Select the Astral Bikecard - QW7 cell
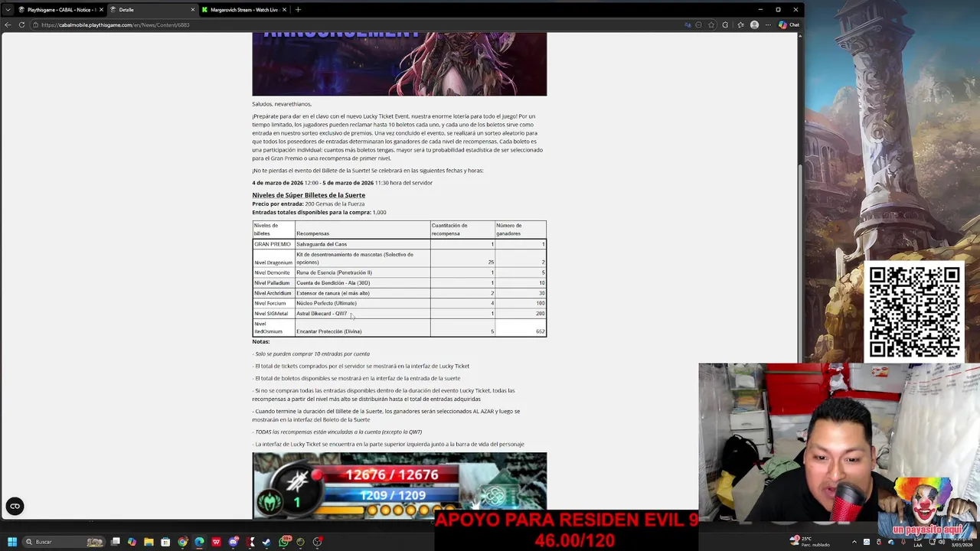The height and width of the screenshot is (551, 980). coord(362,313)
